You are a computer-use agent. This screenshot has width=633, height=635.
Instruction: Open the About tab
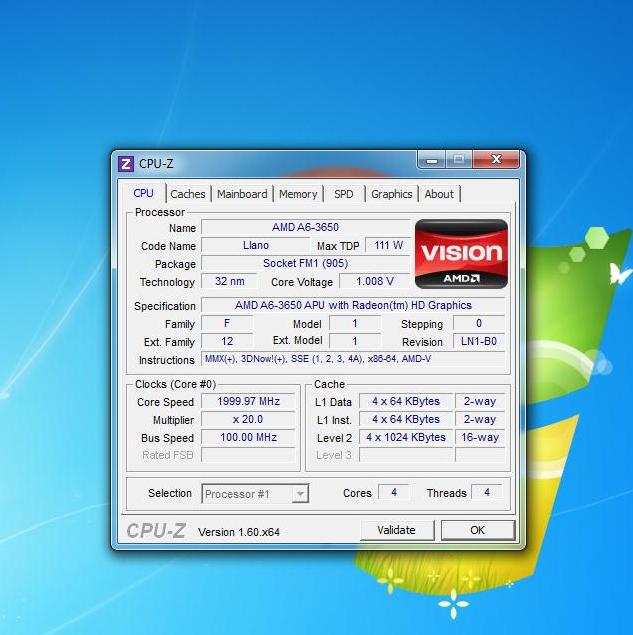click(439, 194)
